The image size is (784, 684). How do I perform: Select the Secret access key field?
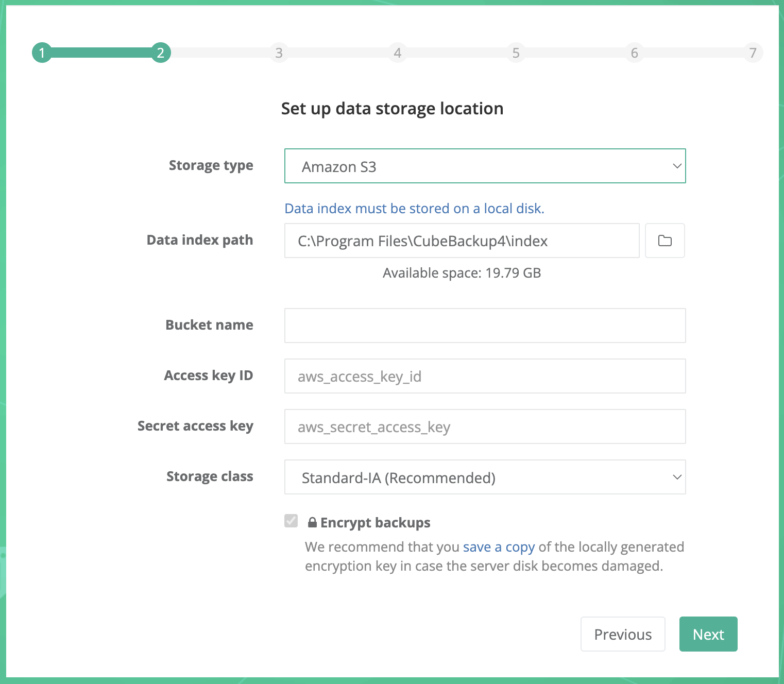click(484, 426)
